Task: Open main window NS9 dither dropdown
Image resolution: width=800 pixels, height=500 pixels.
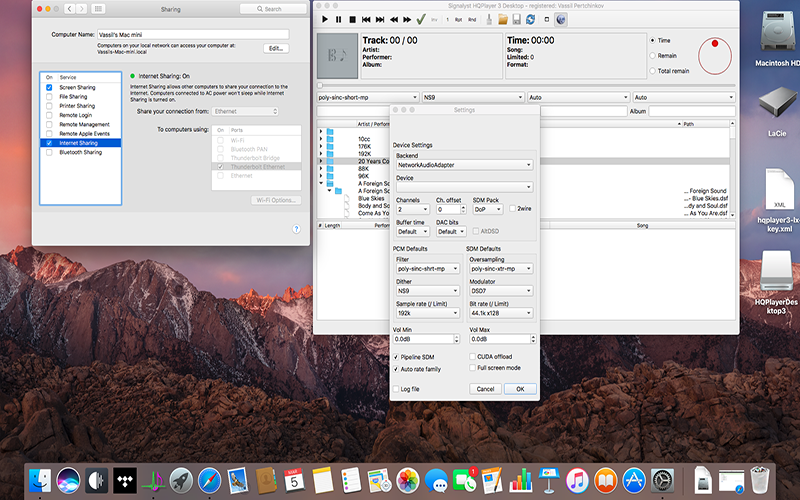Action: pyautogui.click(x=473, y=97)
